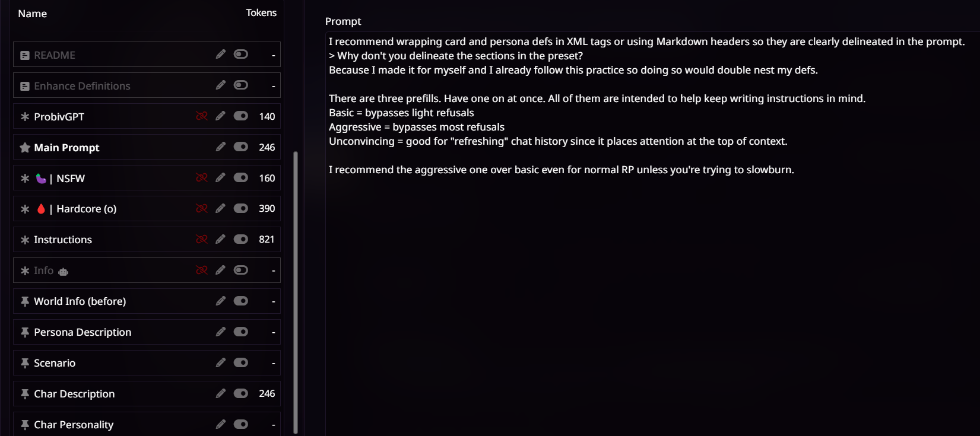
Task: Click red unlink icon on Instructions row
Action: tap(202, 239)
